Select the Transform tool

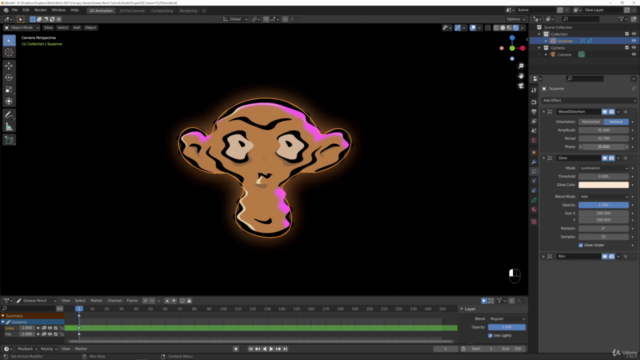pos(9,101)
